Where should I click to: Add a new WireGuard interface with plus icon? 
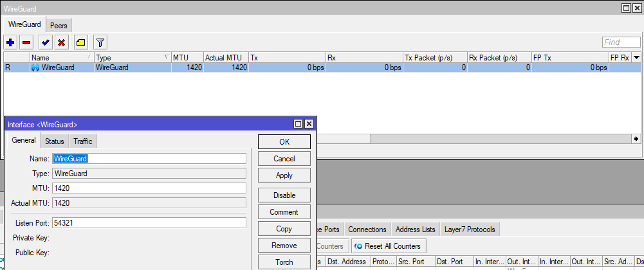point(10,42)
